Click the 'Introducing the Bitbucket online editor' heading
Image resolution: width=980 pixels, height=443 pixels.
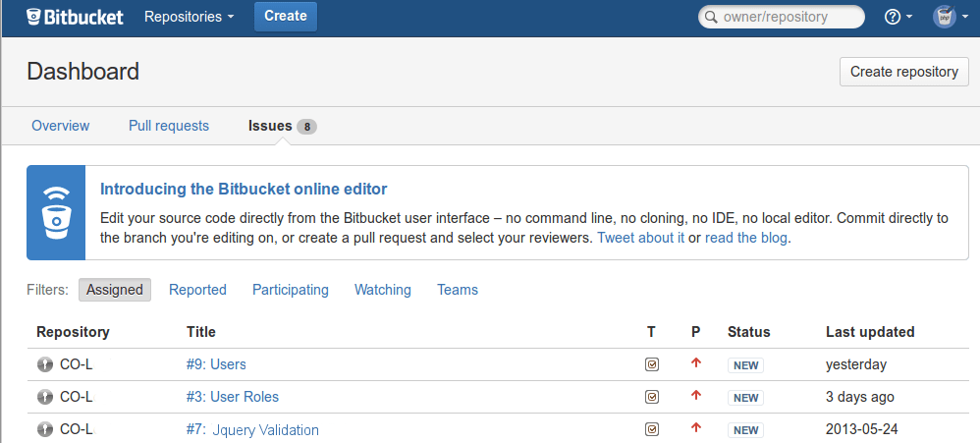pyautogui.click(x=244, y=190)
